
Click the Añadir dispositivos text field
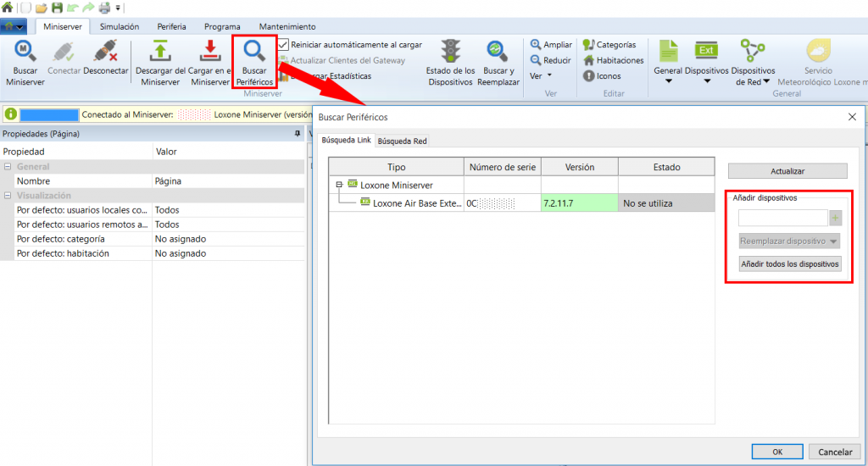point(781,219)
